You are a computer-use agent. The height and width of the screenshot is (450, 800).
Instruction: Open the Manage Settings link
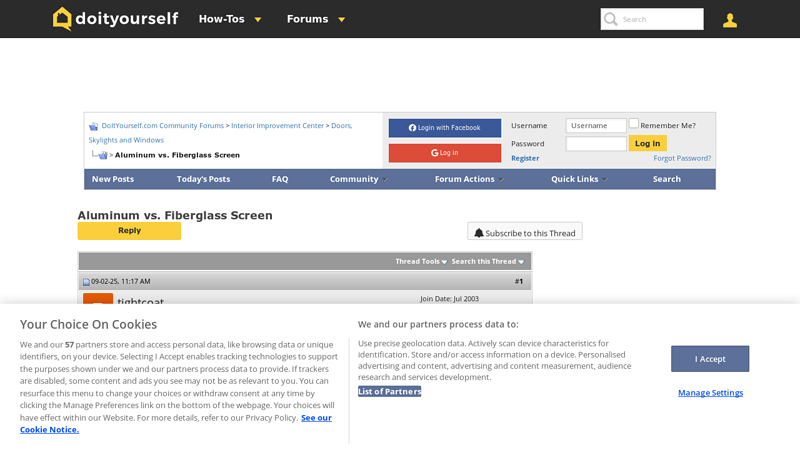tap(710, 393)
